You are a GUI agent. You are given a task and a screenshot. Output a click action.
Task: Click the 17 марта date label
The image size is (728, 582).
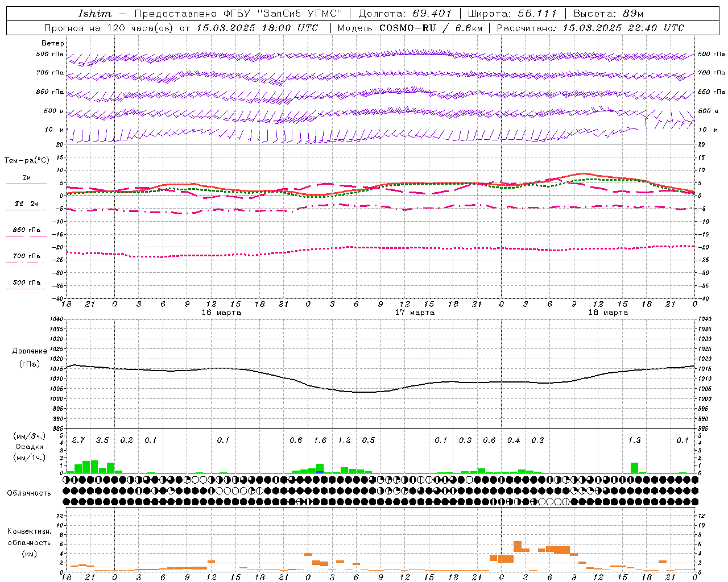(x=415, y=313)
